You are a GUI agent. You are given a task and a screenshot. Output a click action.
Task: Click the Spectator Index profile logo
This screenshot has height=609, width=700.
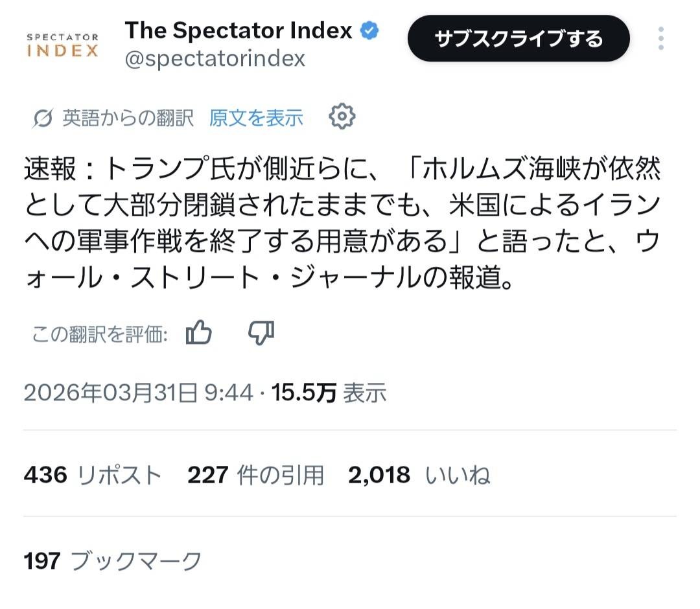63,45
